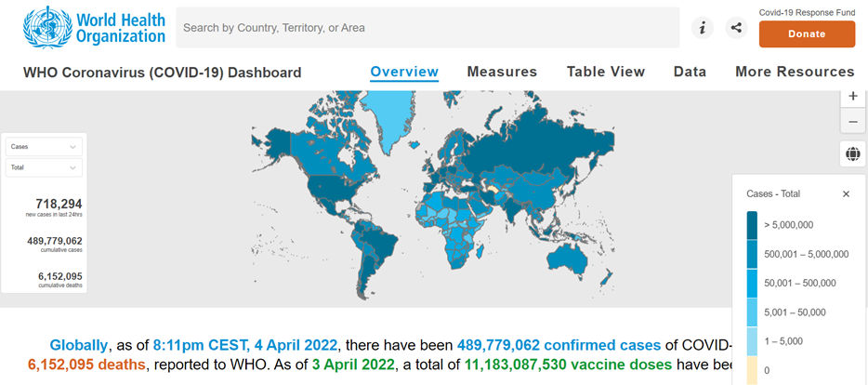Close the Cases - Total legend panel
The width and height of the screenshot is (868, 385).
click(x=846, y=193)
